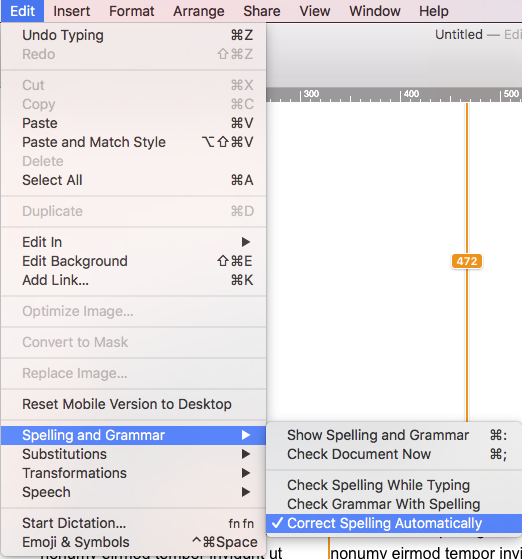Select Show Spelling and Grammar
This screenshot has width=522, height=559.
tap(394, 435)
